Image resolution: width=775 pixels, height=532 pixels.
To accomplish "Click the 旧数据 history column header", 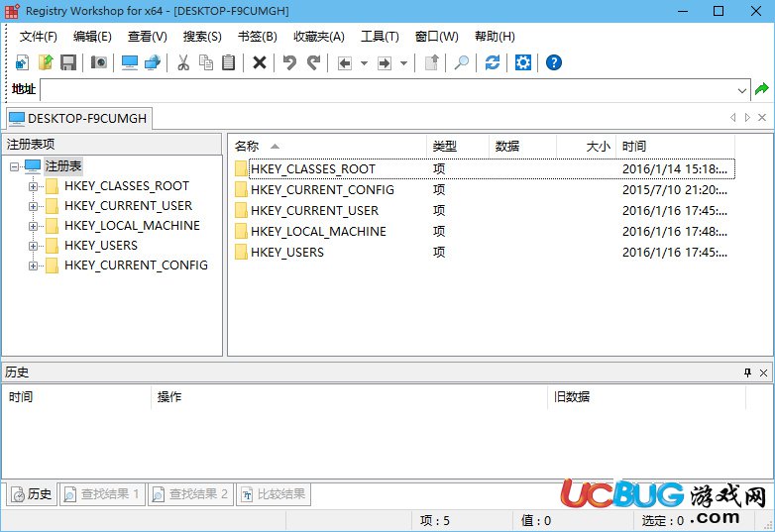I will point(646,397).
